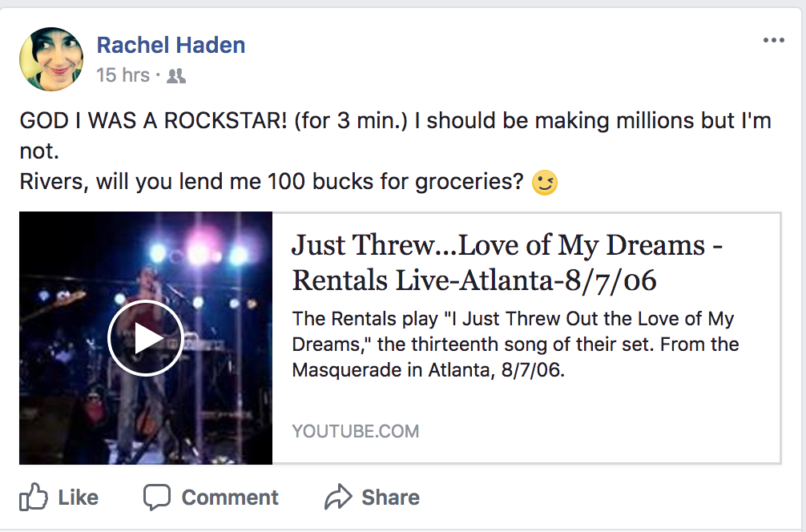This screenshot has width=806, height=532.
Task: Click the 15 hrs timestamp
Action: point(123,75)
